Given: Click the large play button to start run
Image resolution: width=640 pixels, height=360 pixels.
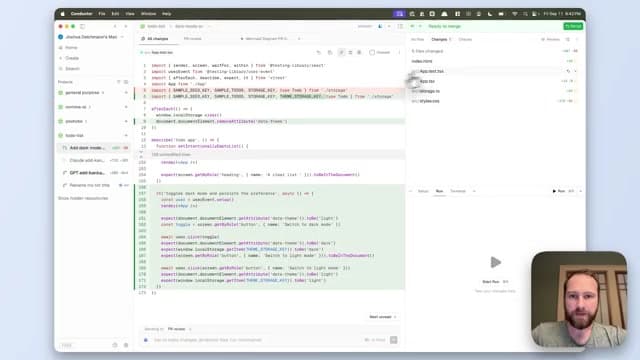Looking at the screenshot, I should coord(495,262).
